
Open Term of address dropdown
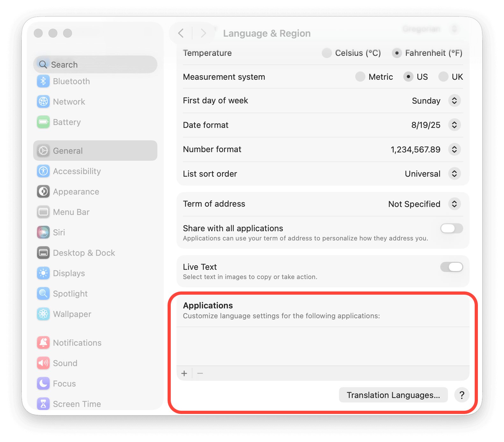click(454, 204)
